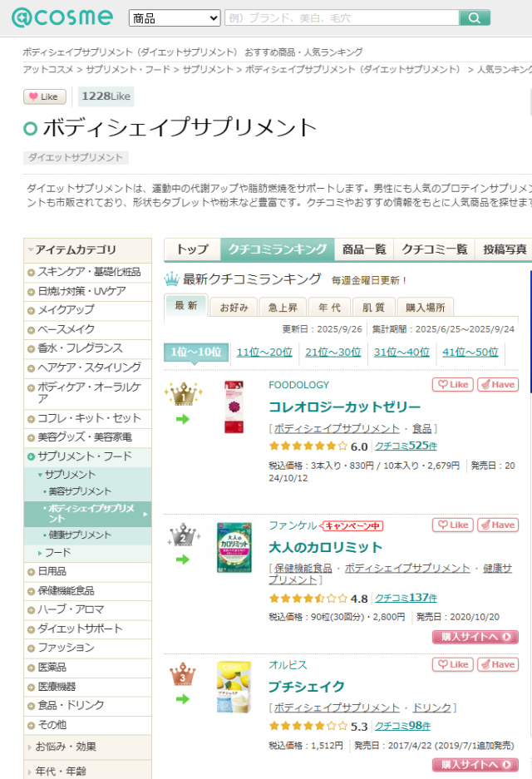Expand the フード subcategory in sidebar
The width and height of the screenshot is (532, 779).
(57, 553)
